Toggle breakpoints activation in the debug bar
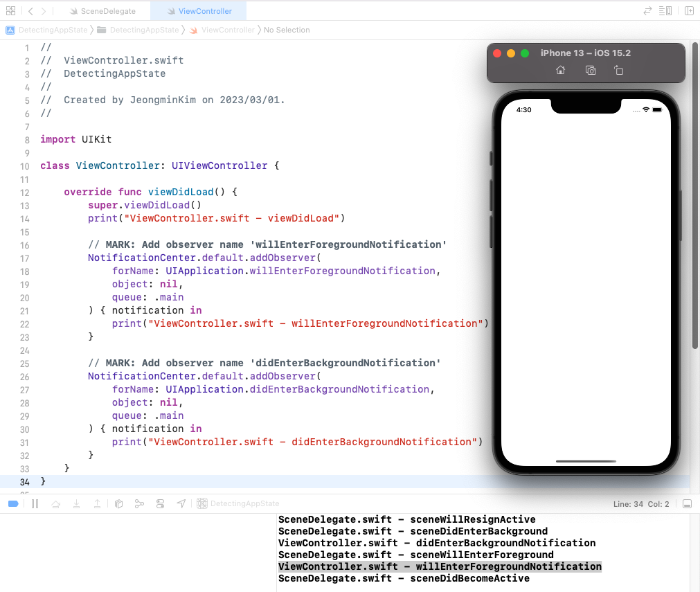700x592 pixels. click(13, 503)
